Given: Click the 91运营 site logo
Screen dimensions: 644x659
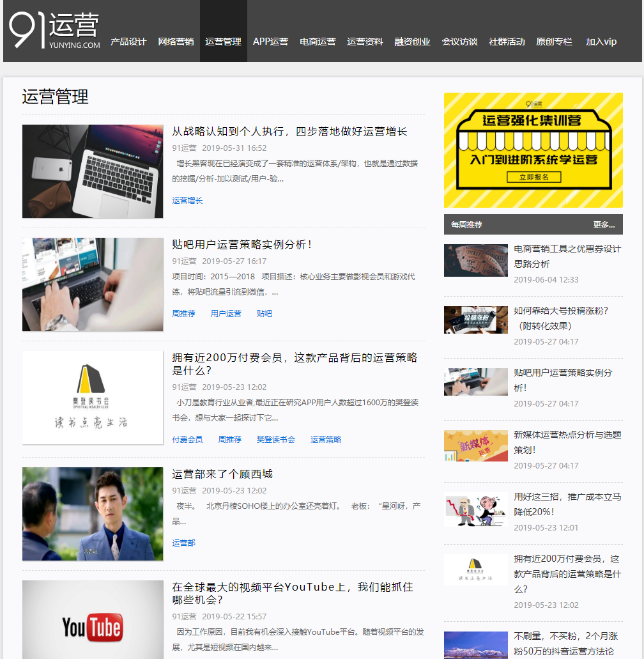Looking at the screenshot, I should point(54,30).
